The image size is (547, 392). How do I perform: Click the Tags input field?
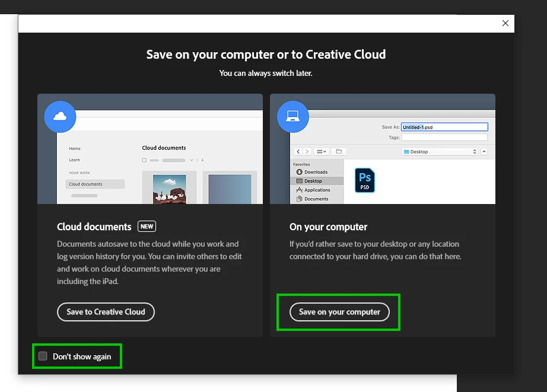[444, 138]
